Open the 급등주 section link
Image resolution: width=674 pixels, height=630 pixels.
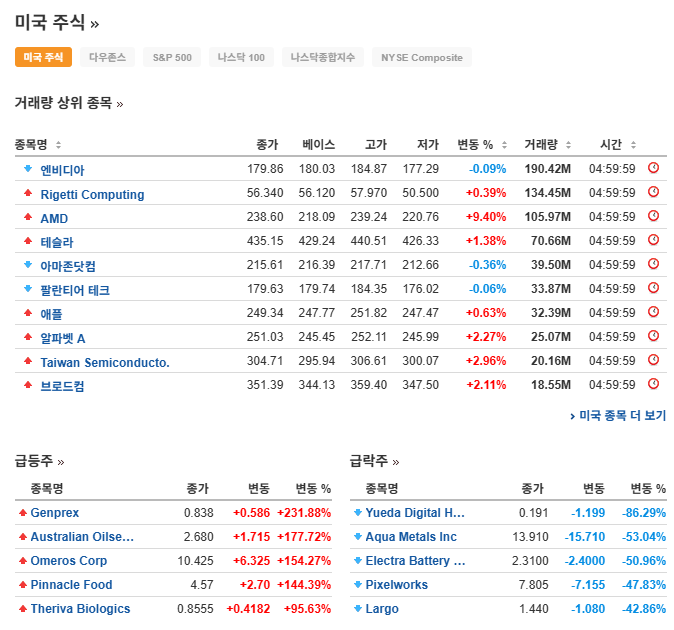click(40, 461)
